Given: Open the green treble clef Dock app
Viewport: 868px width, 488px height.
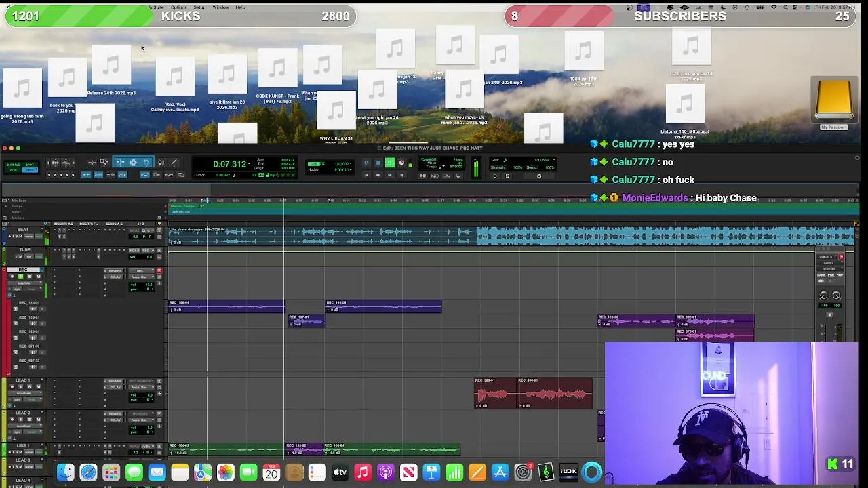Looking at the screenshot, I should pyautogui.click(x=546, y=472).
